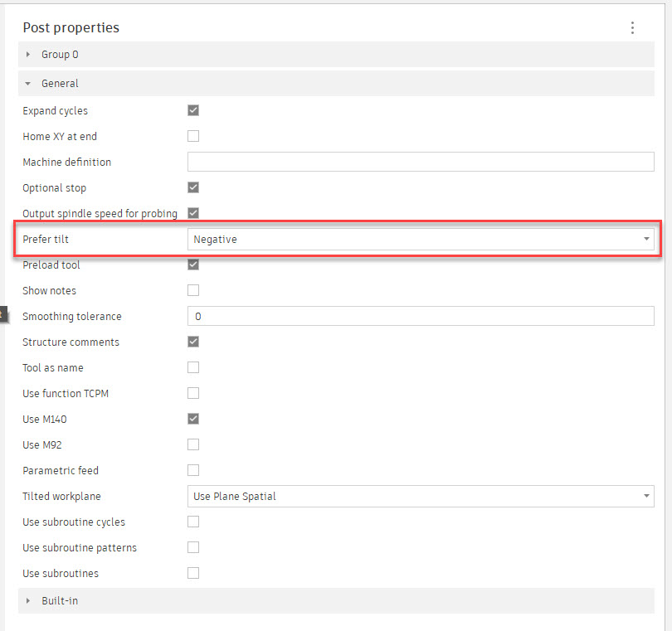Disable the Optional stop checkbox
Screen dimensions: 672x631
(x=193, y=187)
